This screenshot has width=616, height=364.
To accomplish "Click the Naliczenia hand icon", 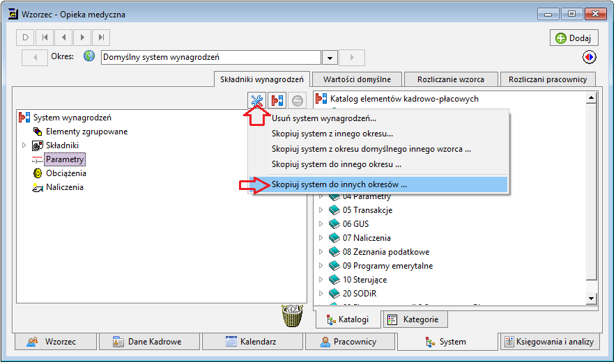I will click(38, 187).
